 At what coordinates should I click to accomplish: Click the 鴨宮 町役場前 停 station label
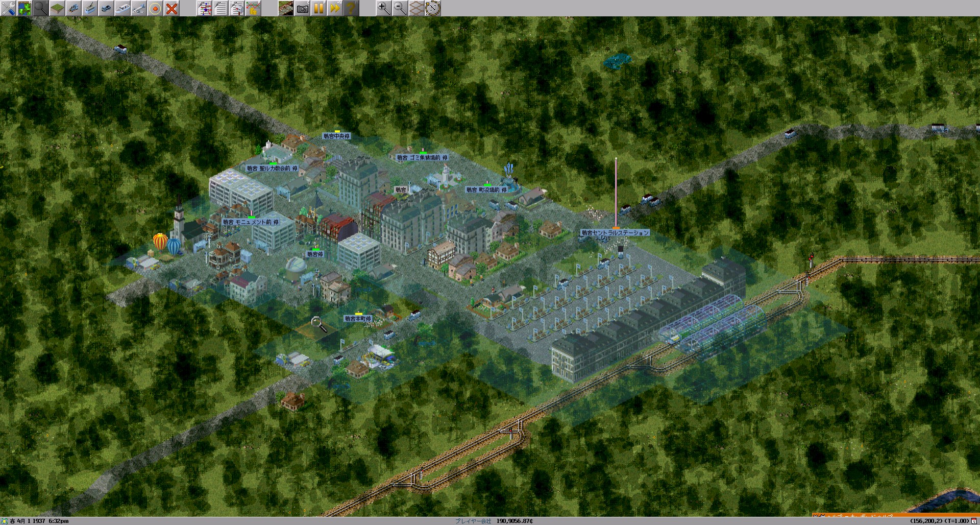click(x=486, y=190)
